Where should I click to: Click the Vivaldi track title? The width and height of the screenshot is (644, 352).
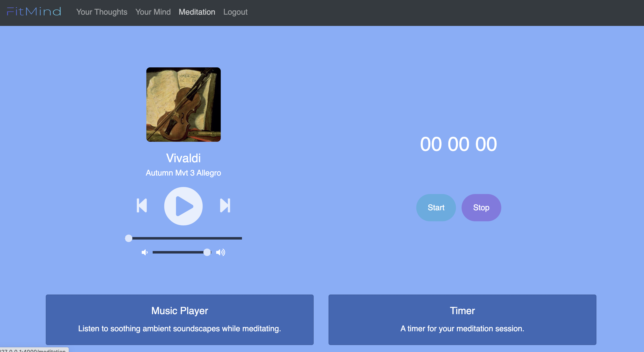183,158
